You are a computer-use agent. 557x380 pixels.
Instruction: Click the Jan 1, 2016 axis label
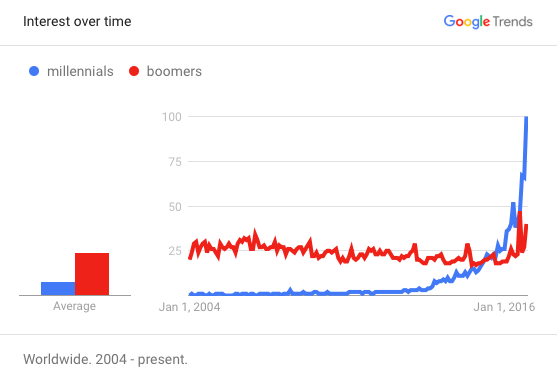click(504, 307)
